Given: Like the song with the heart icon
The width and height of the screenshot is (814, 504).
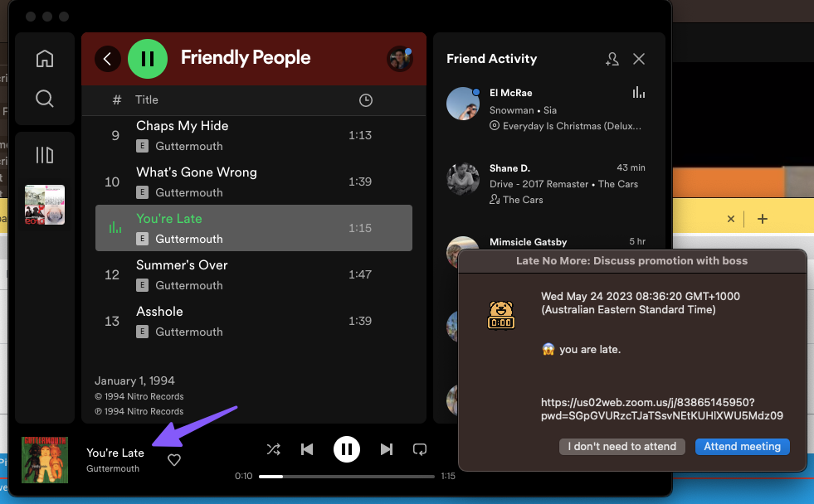Looking at the screenshot, I should (174, 460).
